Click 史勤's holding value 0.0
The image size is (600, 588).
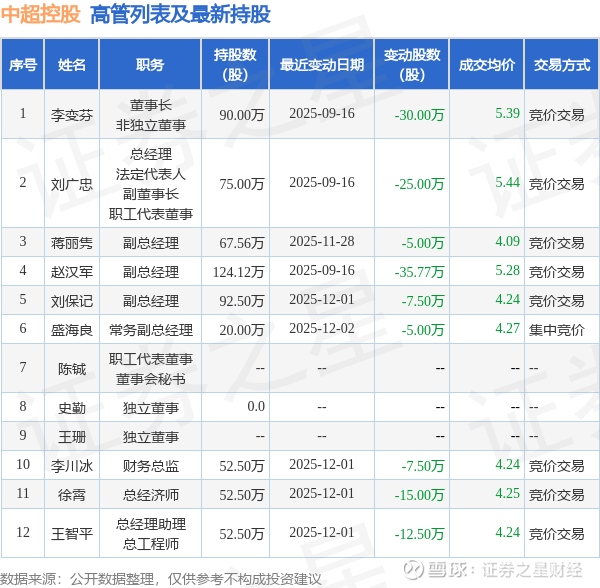pyautogui.click(x=256, y=406)
